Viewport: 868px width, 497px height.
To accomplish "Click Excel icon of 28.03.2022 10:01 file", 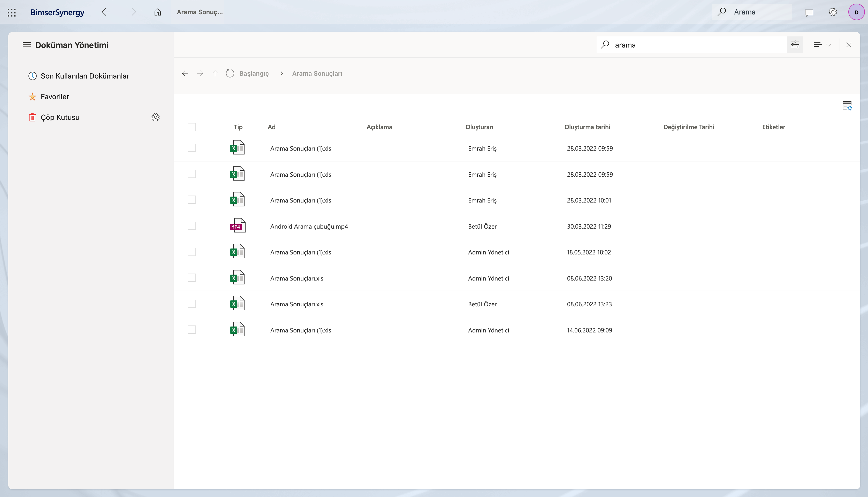I will click(237, 199).
